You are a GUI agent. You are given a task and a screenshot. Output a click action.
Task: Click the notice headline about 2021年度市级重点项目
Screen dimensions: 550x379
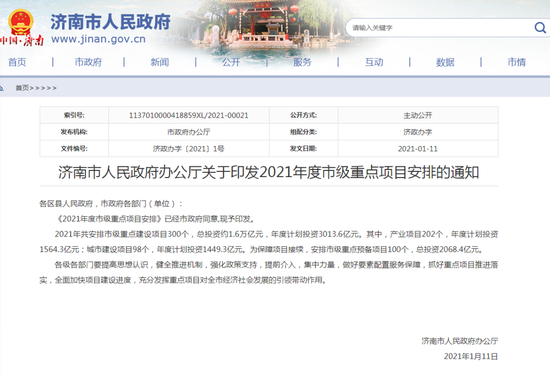(269, 172)
